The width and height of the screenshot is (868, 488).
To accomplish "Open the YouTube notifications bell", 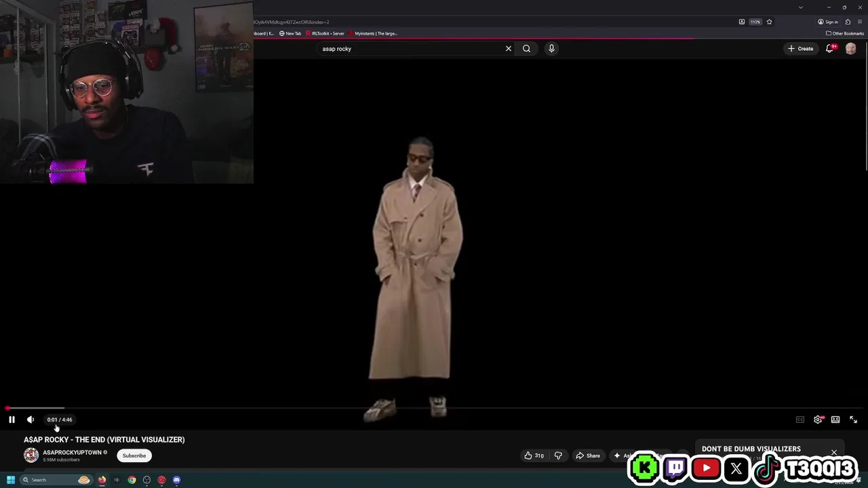I will click(x=830, y=49).
